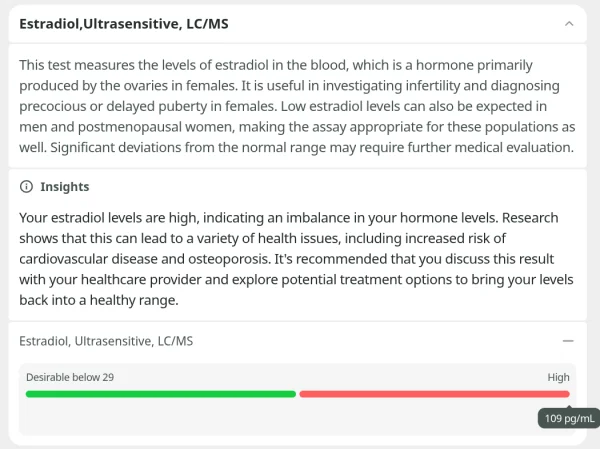Click the info icon beside Insights

pyautogui.click(x=26, y=187)
